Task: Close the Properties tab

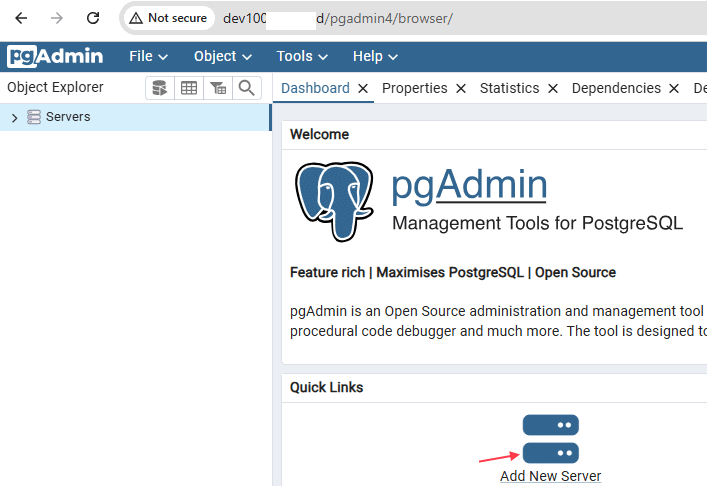Action: pos(461,88)
